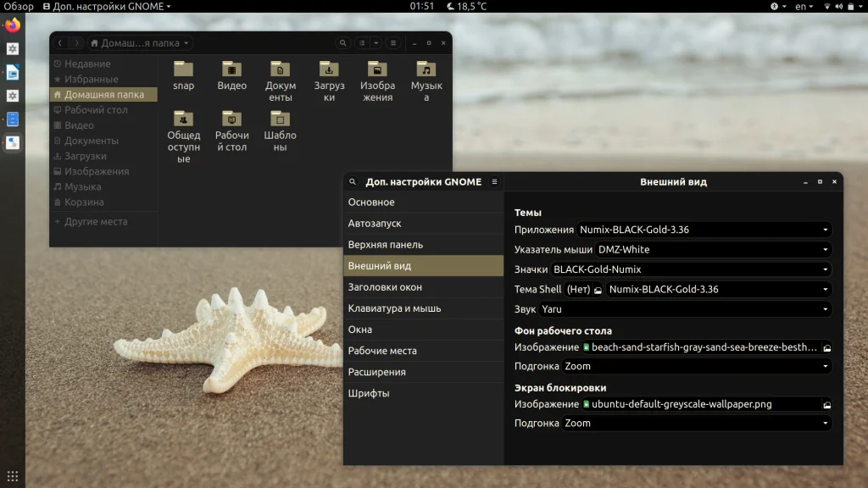Open the Звук theme dropdown
Viewport: 868px width, 488px height.
(x=685, y=309)
